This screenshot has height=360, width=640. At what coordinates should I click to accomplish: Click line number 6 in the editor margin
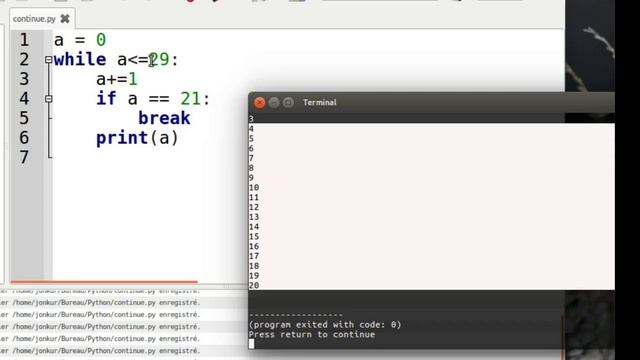[x=24, y=138]
